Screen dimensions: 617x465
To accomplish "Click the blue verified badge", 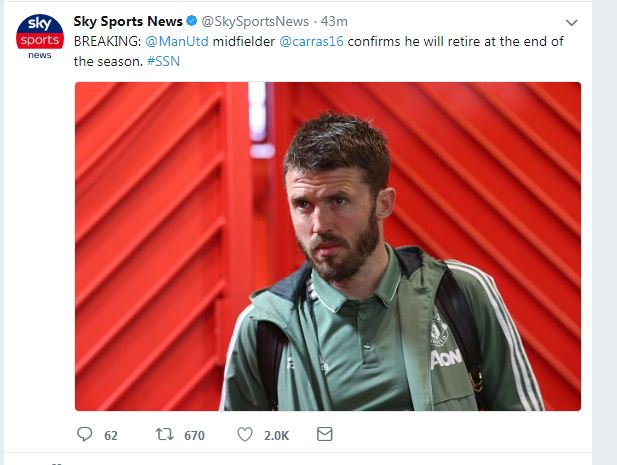I will pyautogui.click(x=192, y=21).
